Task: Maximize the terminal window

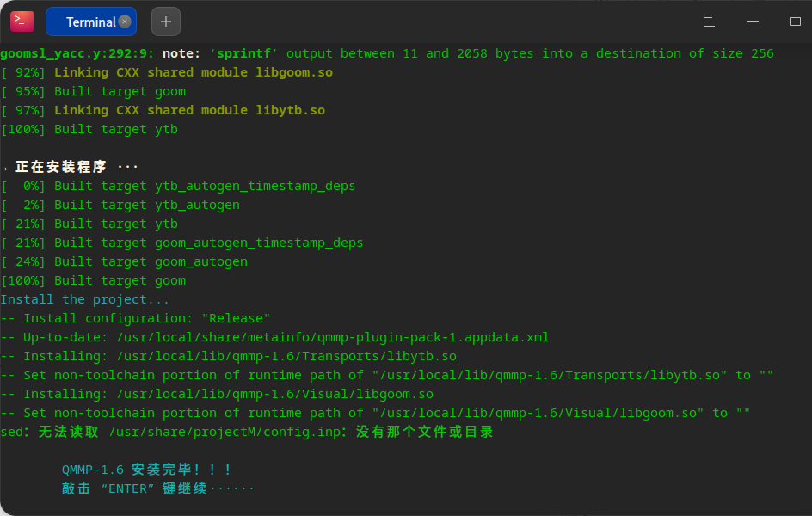Action: [x=796, y=21]
